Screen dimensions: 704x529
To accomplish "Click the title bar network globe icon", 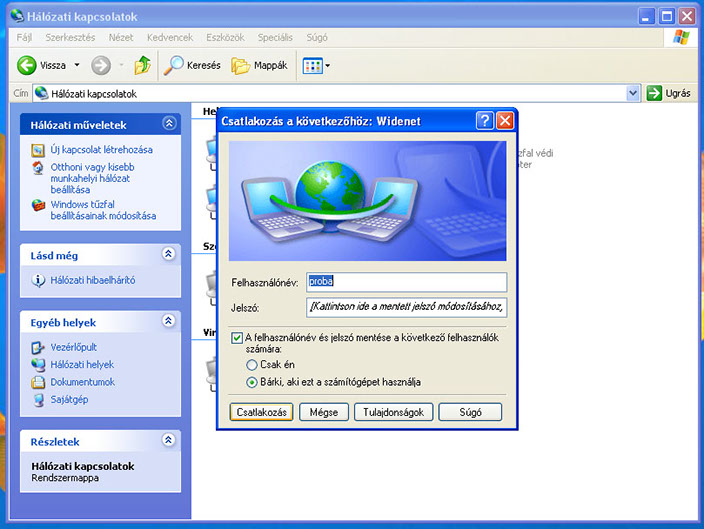I will (17, 16).
